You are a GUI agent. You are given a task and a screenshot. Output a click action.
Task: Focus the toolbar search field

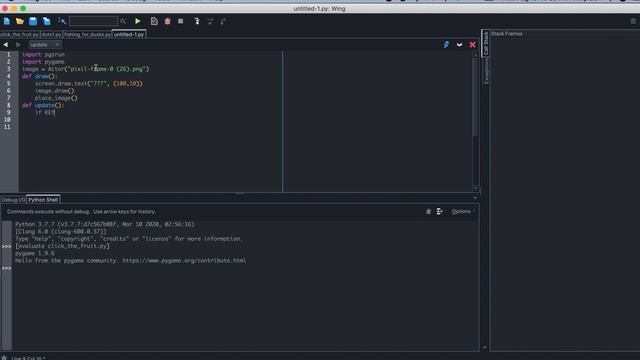93,21
